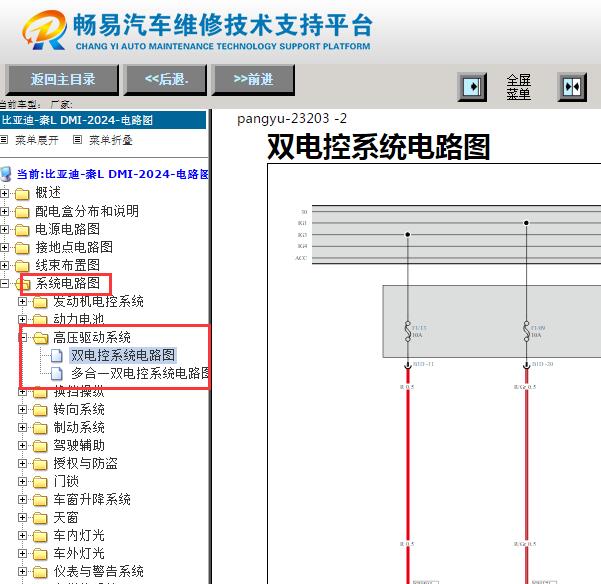Screen dimensions: 601x584
Task: Expand the 车内灯光 folder node
Action: [22, 536]
